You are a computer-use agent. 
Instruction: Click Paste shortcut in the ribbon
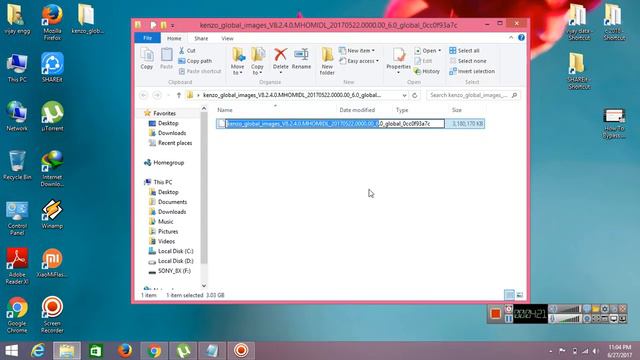coord(200,71)
